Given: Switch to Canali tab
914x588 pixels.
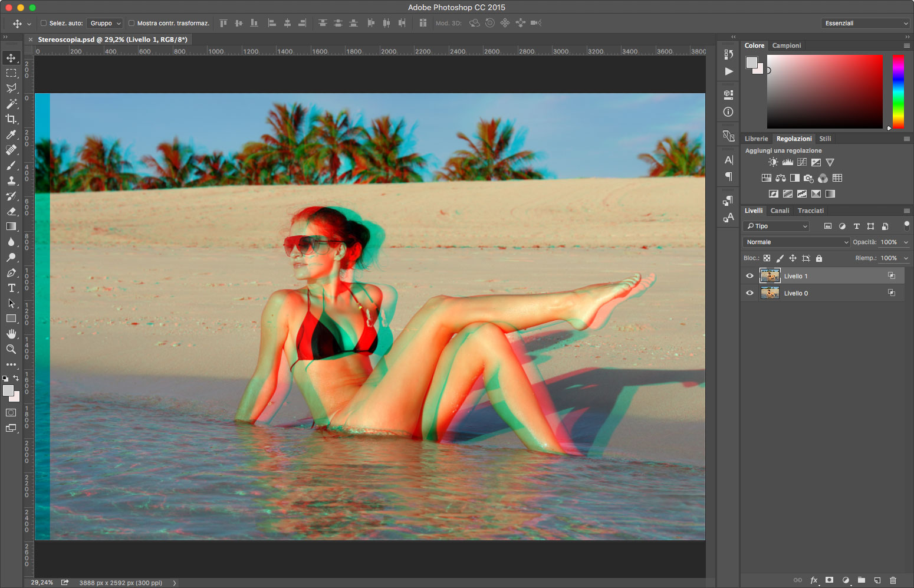Looking at the screenshot, I should pyautogui.click(x=780, y=211).
